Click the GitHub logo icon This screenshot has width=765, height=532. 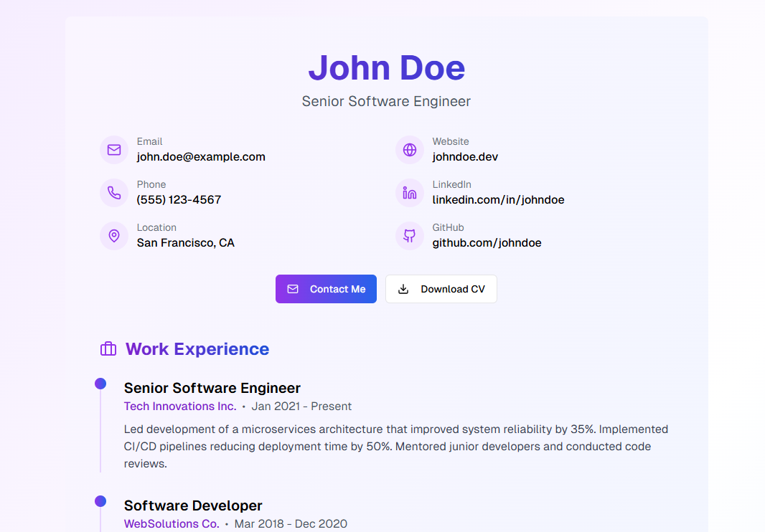(x=410, y=236)
